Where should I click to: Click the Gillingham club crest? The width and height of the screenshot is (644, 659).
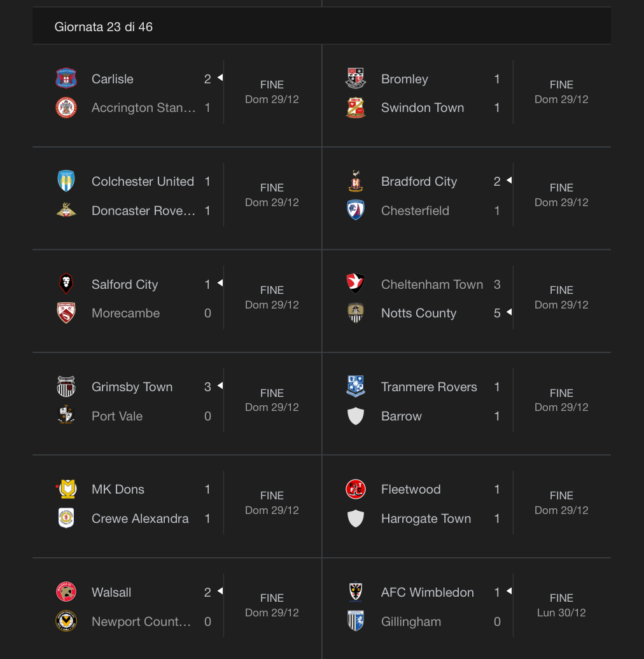pos(356,621)
